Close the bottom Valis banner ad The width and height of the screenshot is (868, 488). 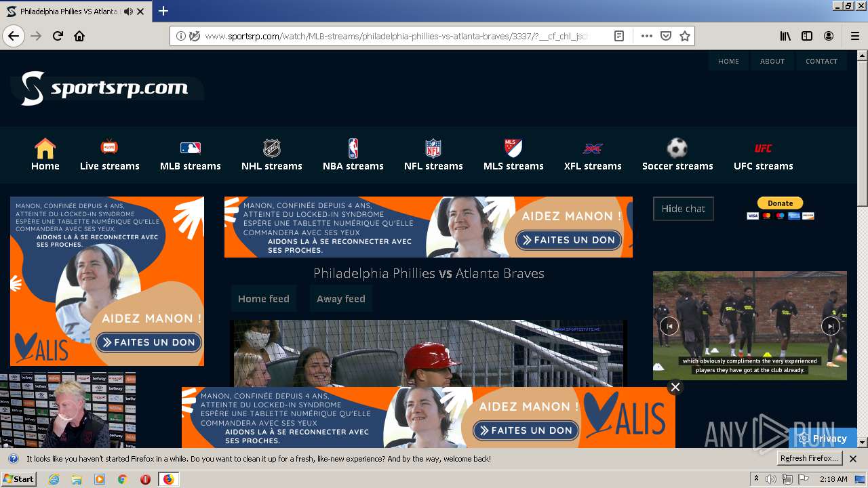[675, 387]
